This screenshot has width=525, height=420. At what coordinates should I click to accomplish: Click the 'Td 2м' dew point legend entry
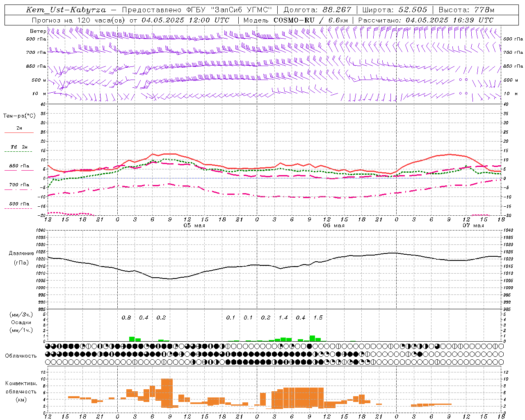pos(19,147)
